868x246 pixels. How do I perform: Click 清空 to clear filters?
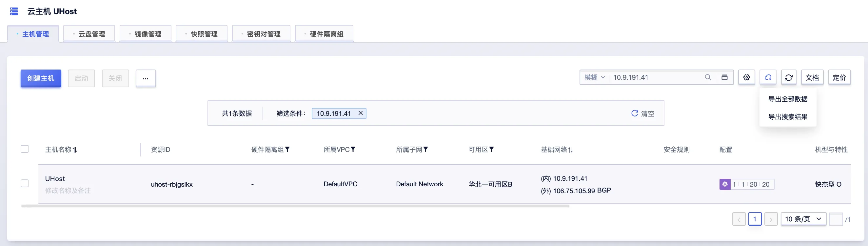coord(643,113)
